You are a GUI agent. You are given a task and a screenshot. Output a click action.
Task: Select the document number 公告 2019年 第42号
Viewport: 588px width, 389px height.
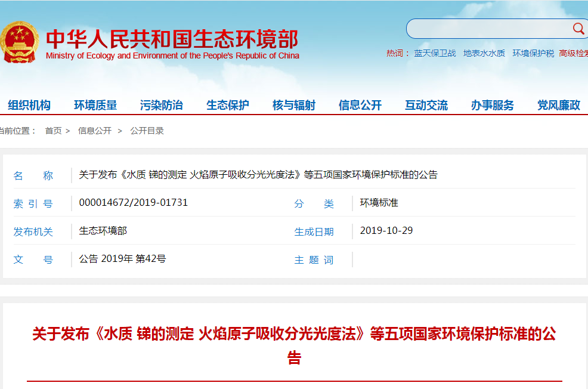tap(122, 259)
